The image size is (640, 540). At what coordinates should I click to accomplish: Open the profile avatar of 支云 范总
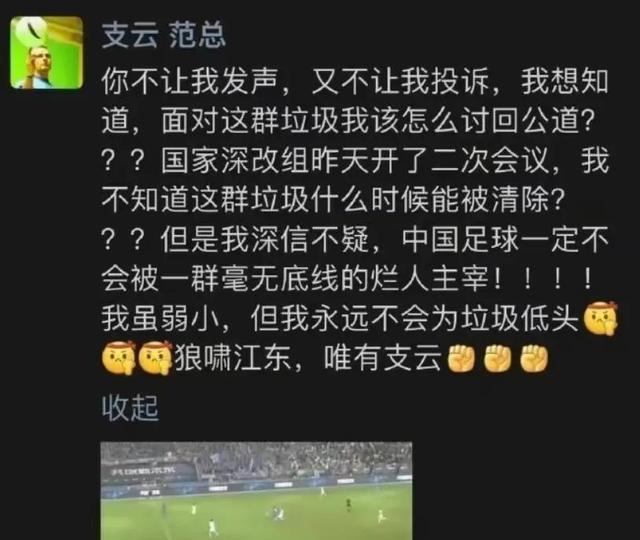[x=47, y=53]
